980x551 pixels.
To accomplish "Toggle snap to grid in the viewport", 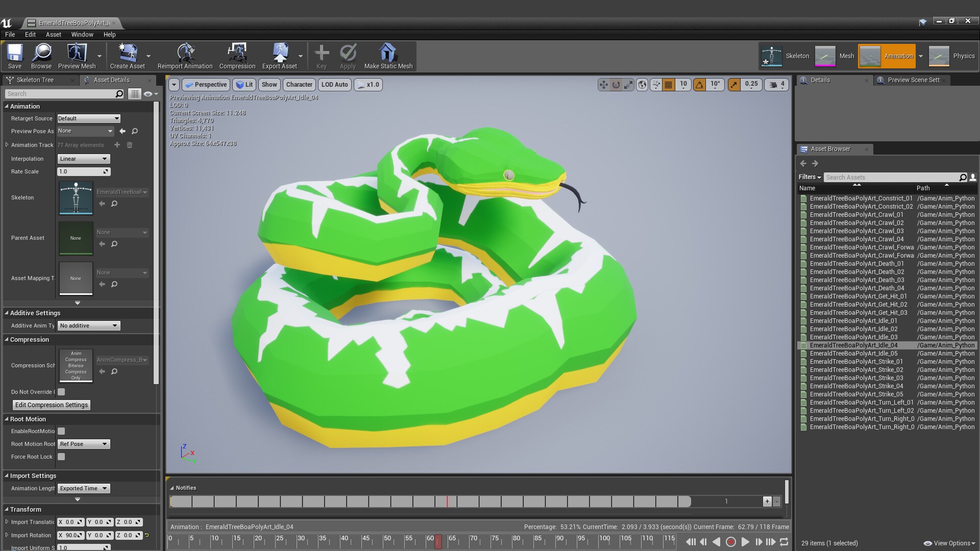I will point(668,84).
